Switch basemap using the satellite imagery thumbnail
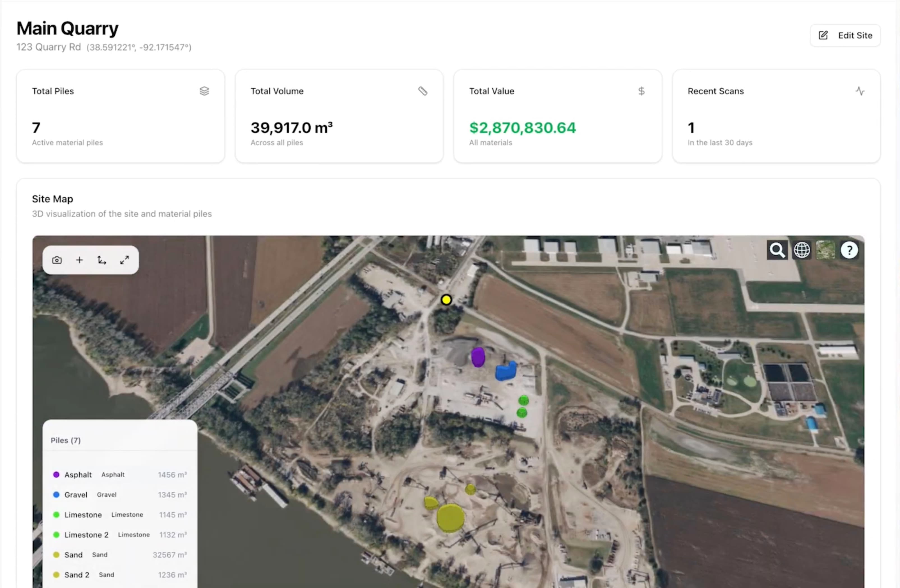900x588 pixels. tap(826, 250)
